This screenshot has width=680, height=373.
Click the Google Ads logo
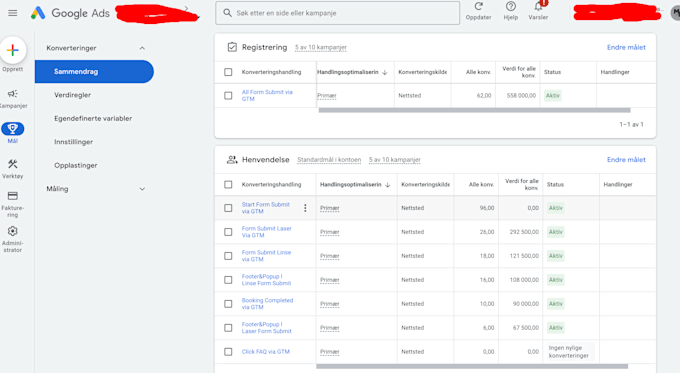click(70, 13)
